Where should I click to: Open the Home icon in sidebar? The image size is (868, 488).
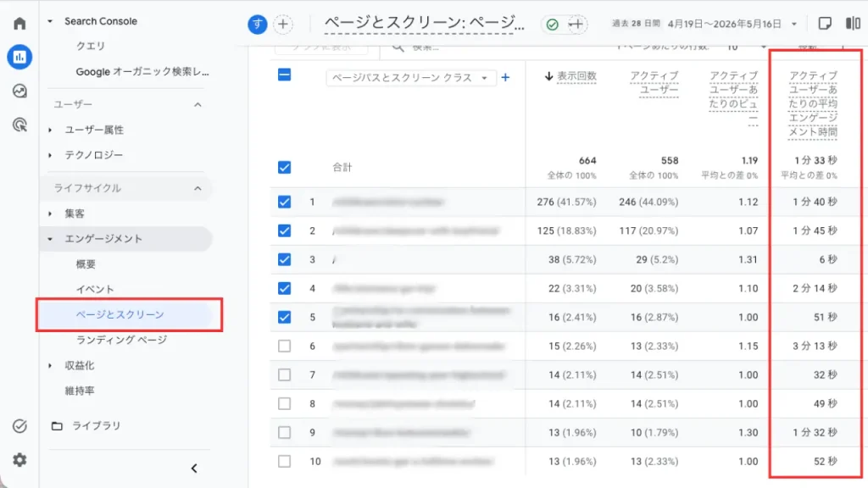[20, 23]
